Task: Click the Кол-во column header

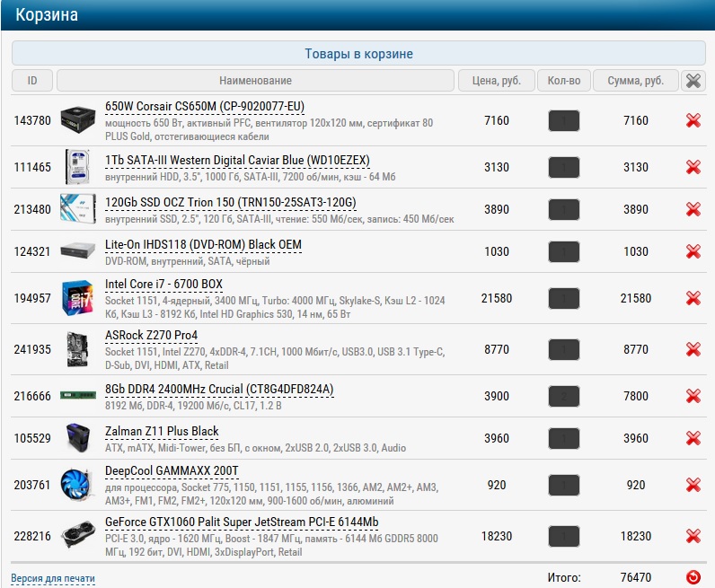Action: pos(563,81)
